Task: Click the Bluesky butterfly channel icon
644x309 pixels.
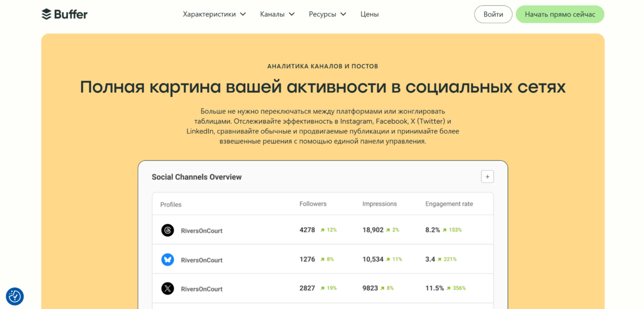Action: pos(168,260)
